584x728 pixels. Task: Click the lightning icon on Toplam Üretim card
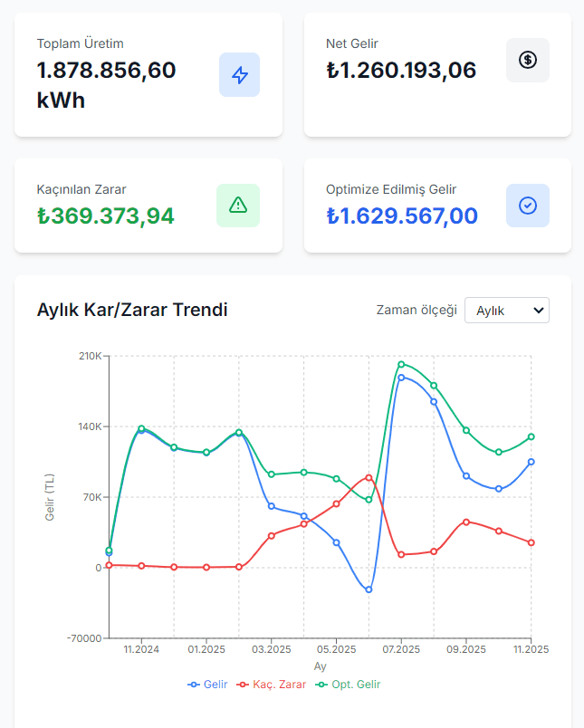[238, 76]
